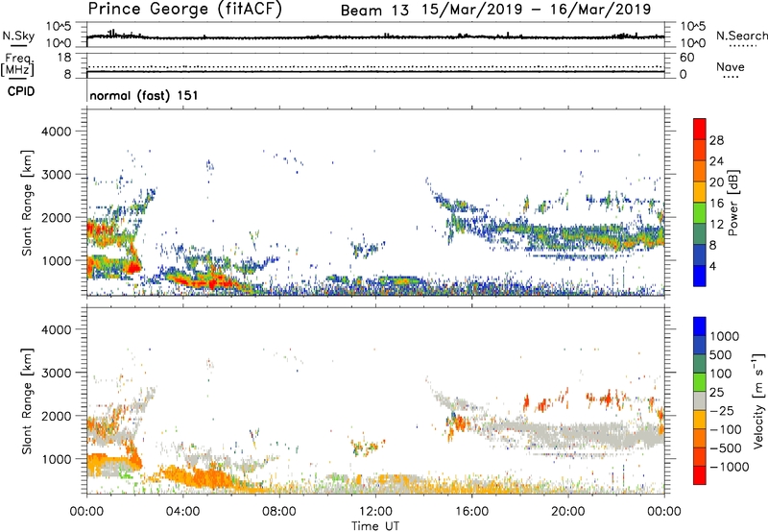Click the "12:00" time tick label

(375, 512)
